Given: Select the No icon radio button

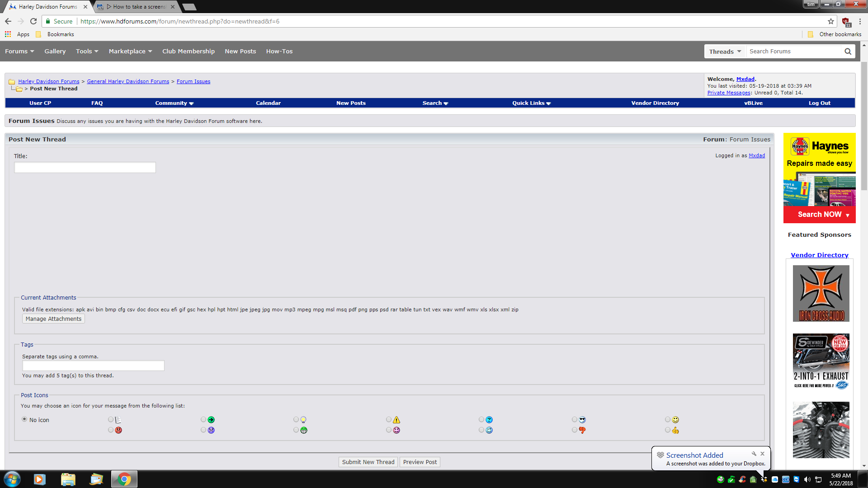Looking at the screenshot, I should [x=24, y=419].
